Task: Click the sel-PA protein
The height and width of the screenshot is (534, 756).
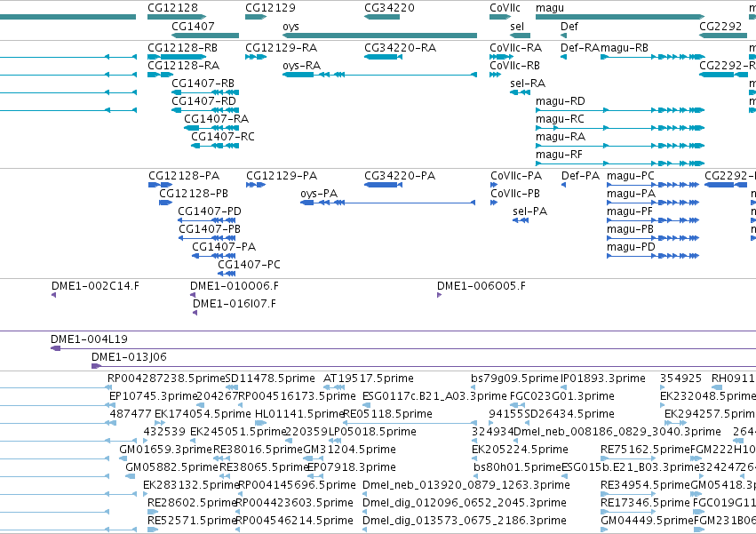Action: point(521,220)
